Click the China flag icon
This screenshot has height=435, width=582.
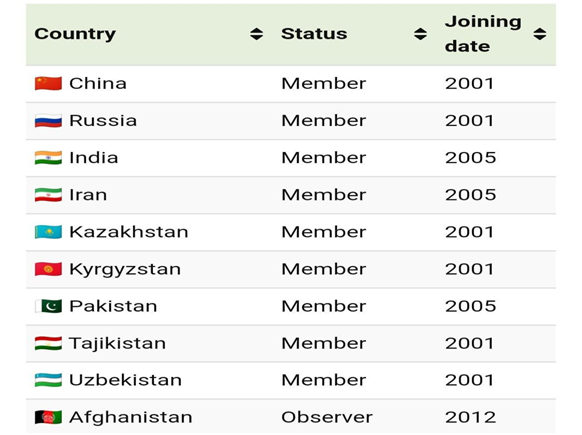[48, 83]
